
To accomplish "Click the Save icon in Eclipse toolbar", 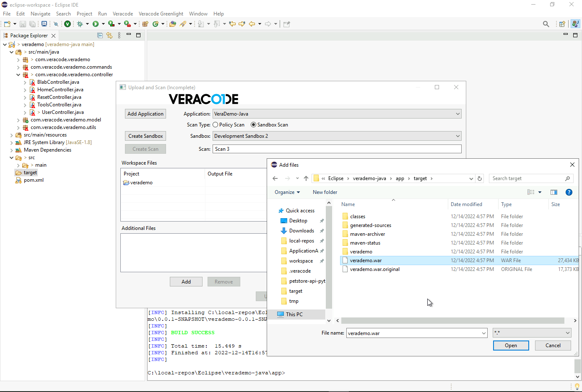I will point(23,24).
